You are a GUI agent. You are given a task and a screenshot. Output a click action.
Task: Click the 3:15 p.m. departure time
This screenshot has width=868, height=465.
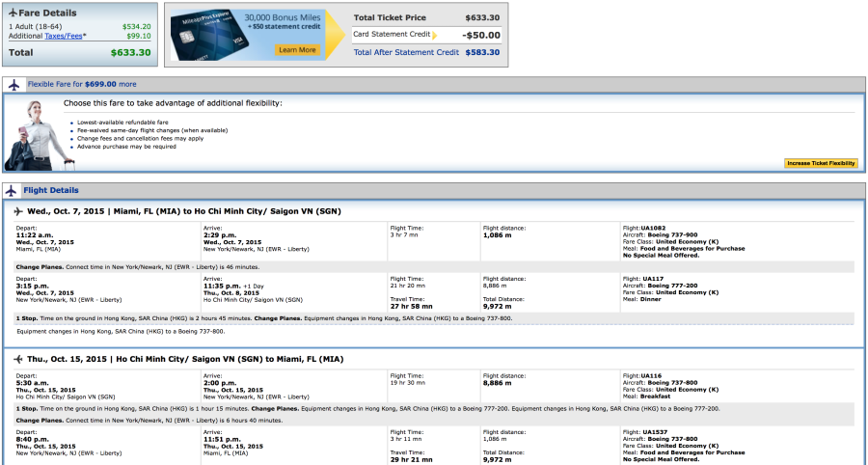33,287
